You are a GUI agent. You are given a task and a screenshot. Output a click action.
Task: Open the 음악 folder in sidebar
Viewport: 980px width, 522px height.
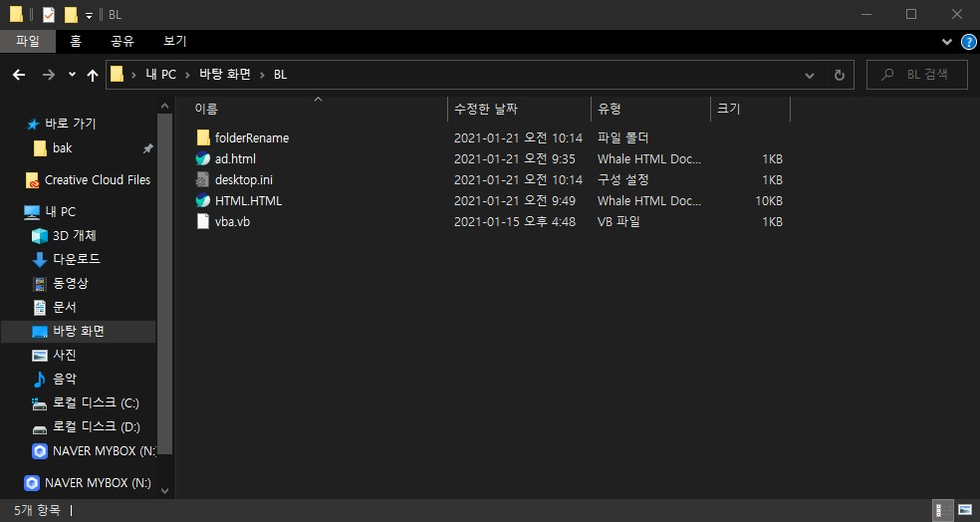pyautogui.click(x=65, y=379)
